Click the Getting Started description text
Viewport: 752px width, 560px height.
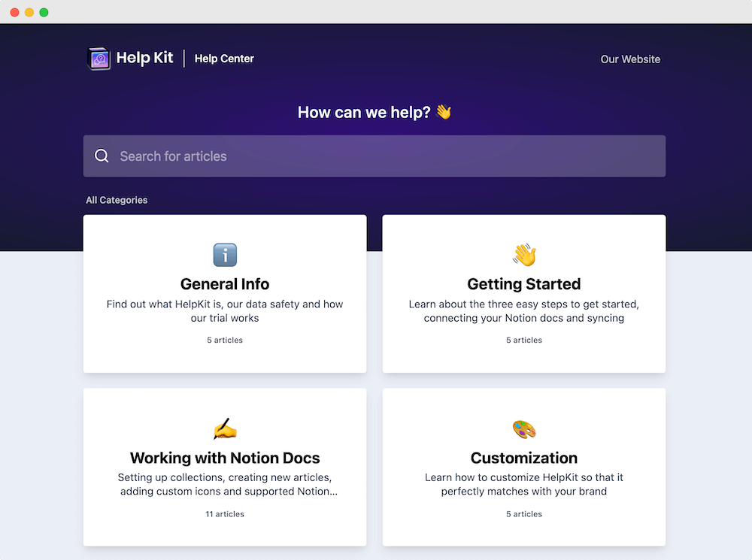524,311
